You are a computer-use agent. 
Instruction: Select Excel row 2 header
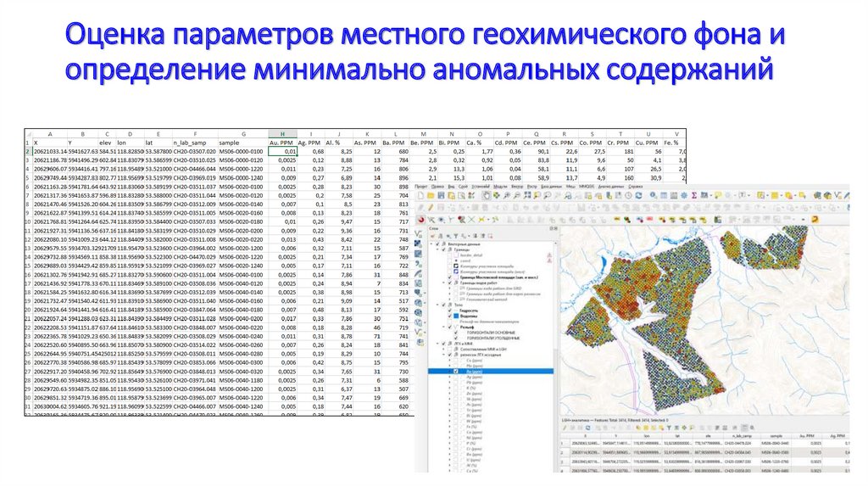pyautogui.click(x=28, y=151)
